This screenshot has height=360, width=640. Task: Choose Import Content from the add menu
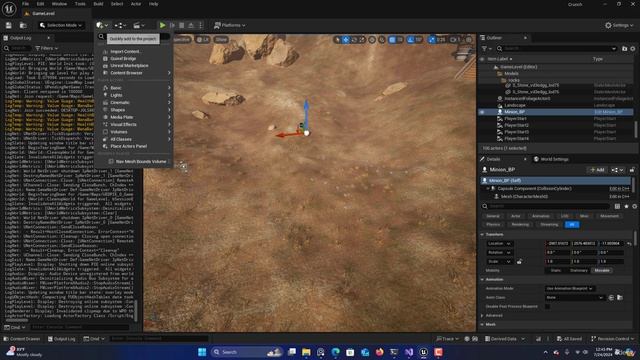click(125, 52)
